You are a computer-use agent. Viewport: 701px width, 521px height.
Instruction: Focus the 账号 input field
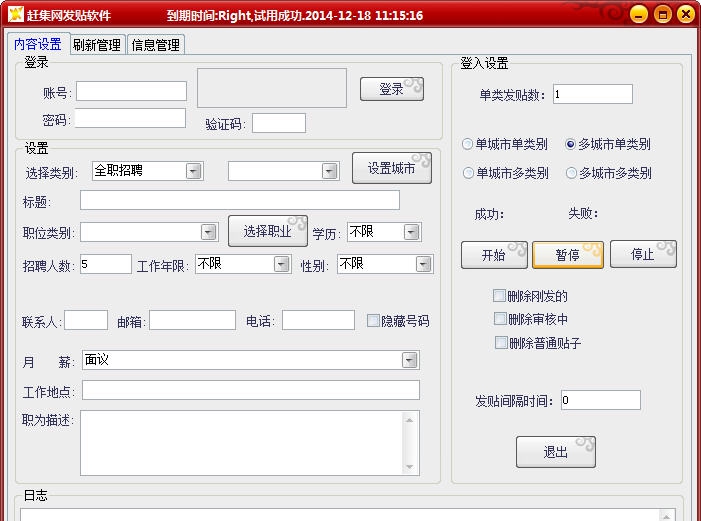pyautogui.click(x=131, y=91)
